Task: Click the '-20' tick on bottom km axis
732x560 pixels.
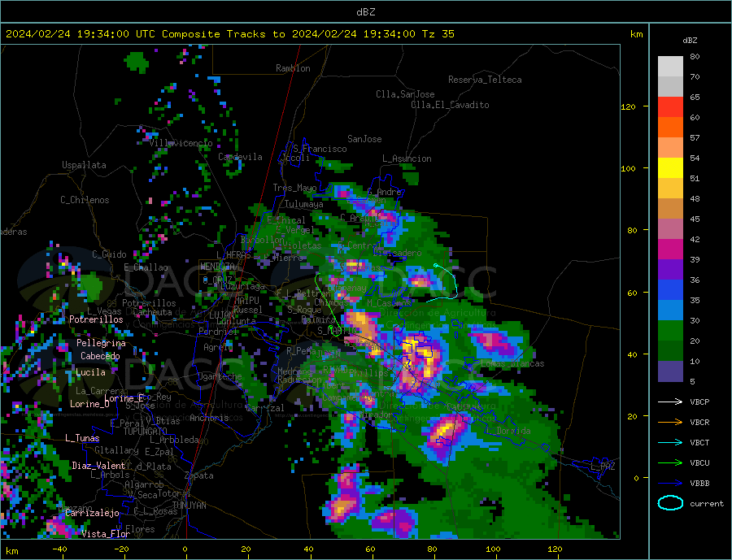Action: (121, 549)
